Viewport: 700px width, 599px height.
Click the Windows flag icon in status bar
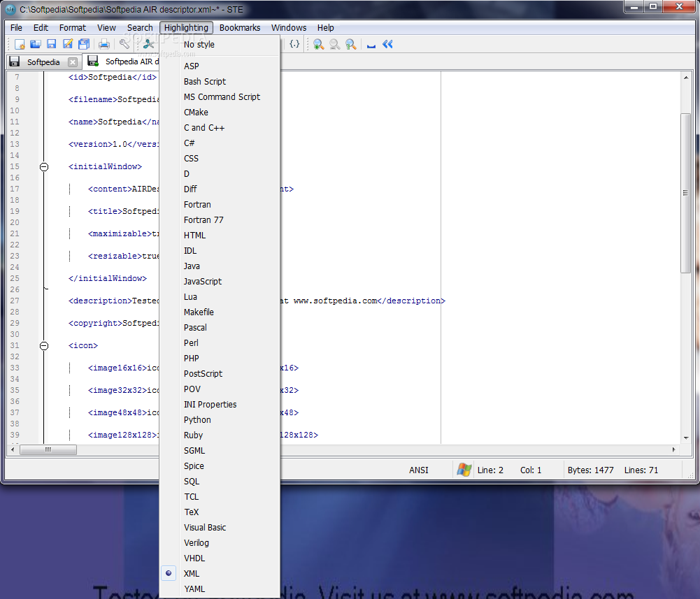[x=464, y=470]
